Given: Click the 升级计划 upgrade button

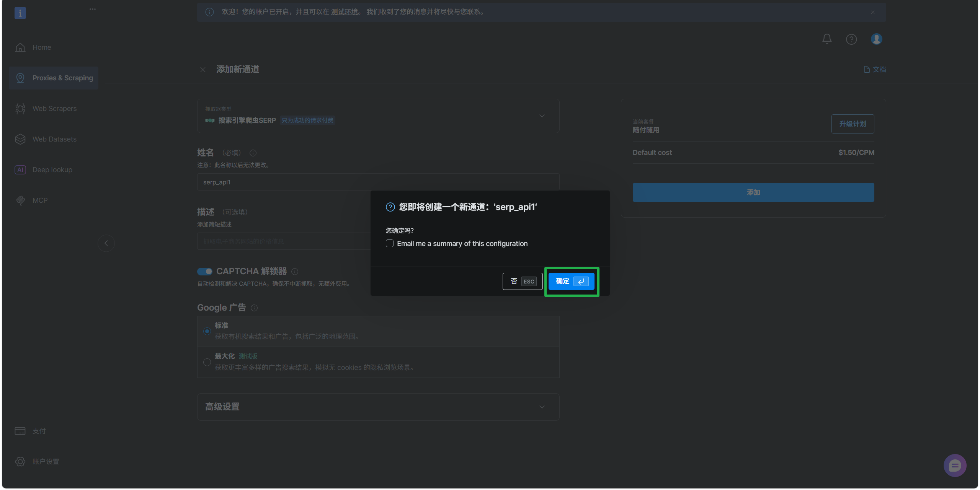Looking at the screenshot, I should (x=852, y=124).
